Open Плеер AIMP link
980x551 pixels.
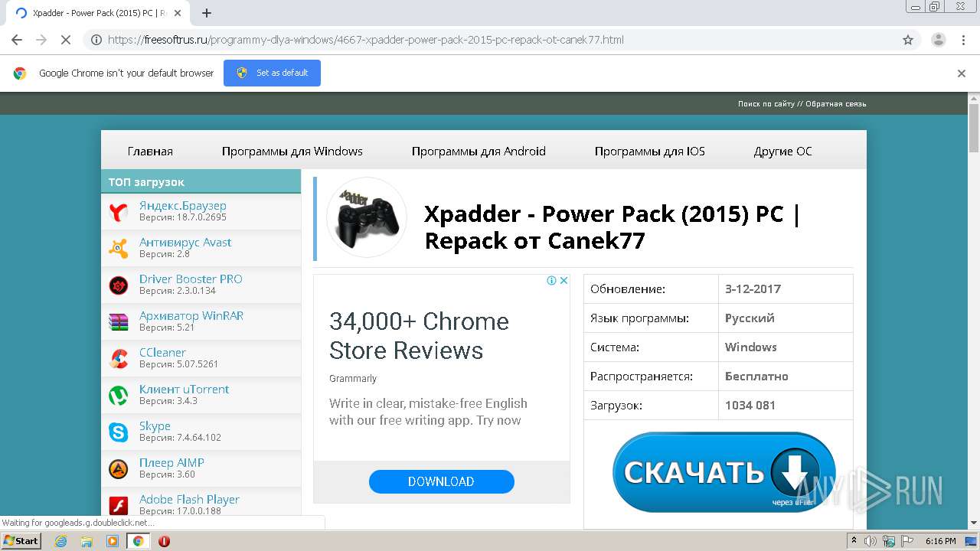click(x=171, y=463)
